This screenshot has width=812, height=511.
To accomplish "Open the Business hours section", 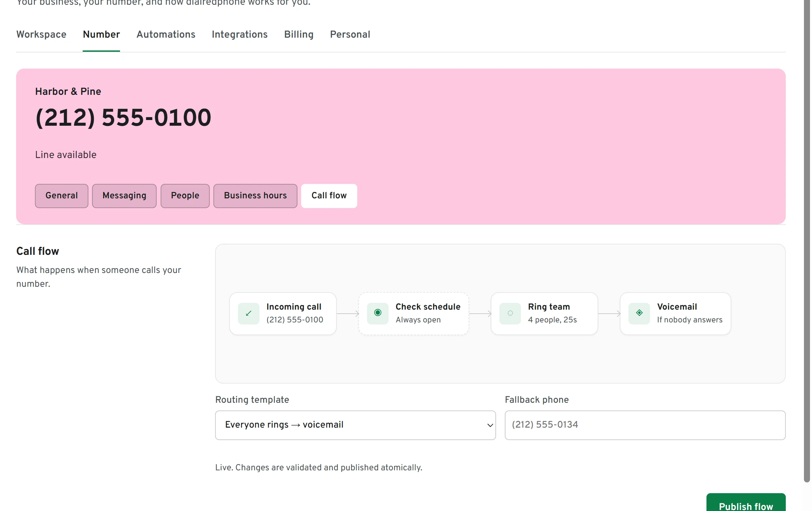I will click(256, 196).
